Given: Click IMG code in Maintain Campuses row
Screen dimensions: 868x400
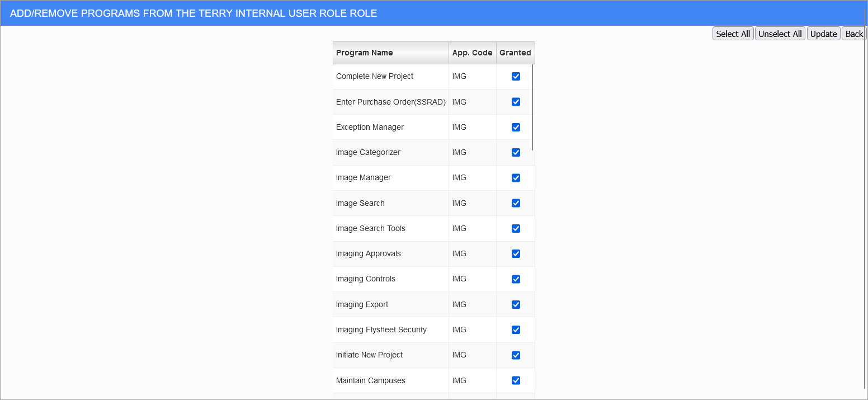Looking at the screenshot, I should click(459, 380).
